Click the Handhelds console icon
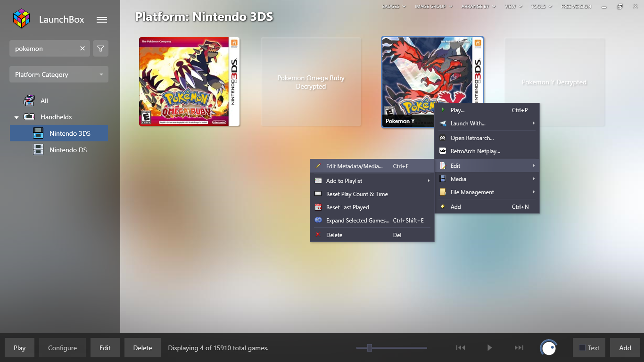Screen dimensions: 644x362 pyautogui.click(x=29, y=117)
